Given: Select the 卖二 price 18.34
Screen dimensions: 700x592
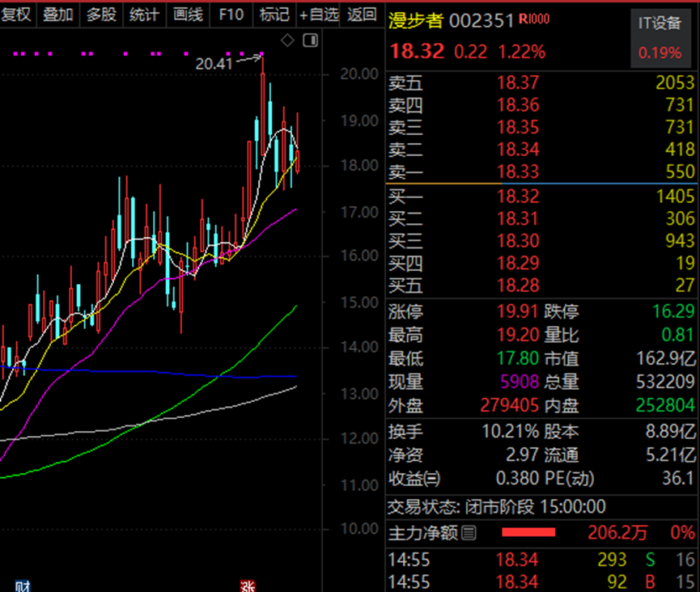Looking at the screenshot, I should pyautogui.click(x=518, y=149).
